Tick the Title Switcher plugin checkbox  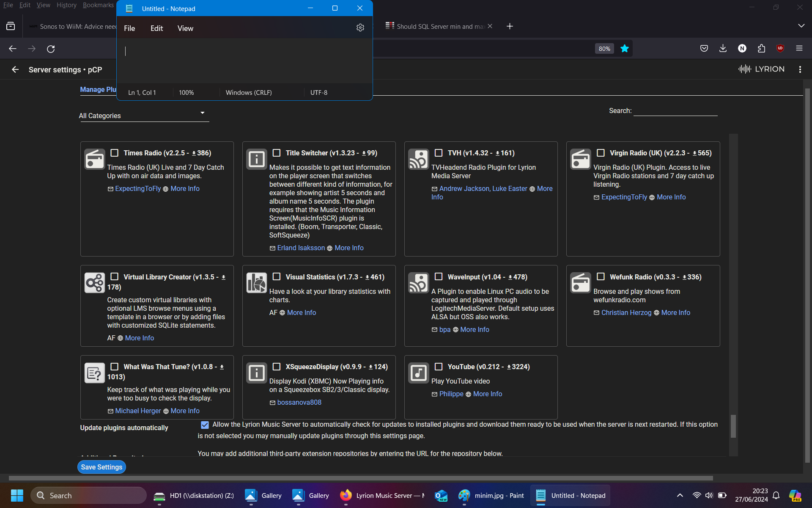coord(277,153)
